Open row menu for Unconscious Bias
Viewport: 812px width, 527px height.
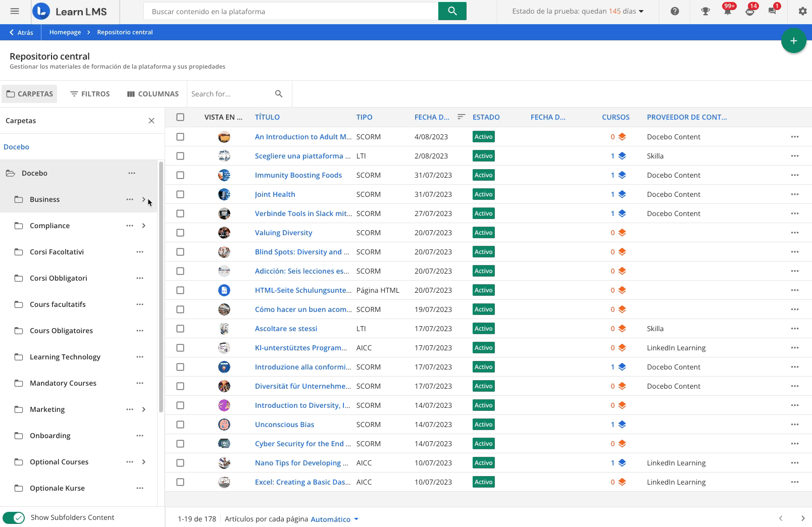coord(795,425)
